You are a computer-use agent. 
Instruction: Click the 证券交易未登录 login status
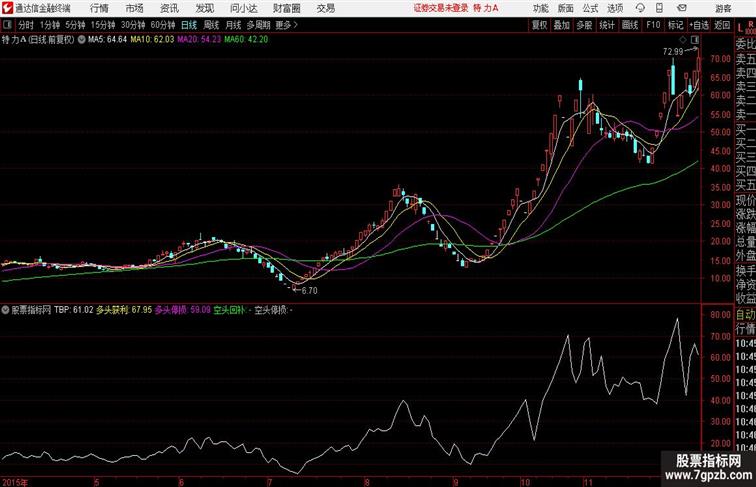(x=441, y=8)
